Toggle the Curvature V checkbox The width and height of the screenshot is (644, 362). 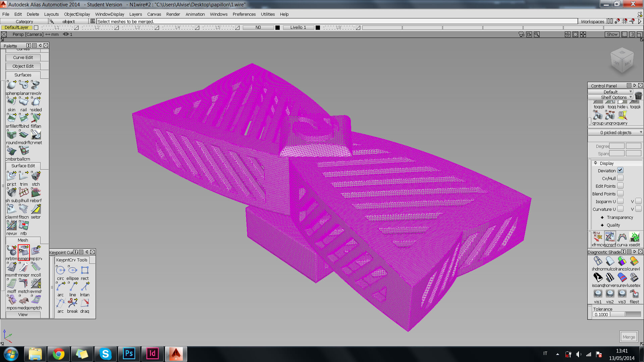pos(638,209)
